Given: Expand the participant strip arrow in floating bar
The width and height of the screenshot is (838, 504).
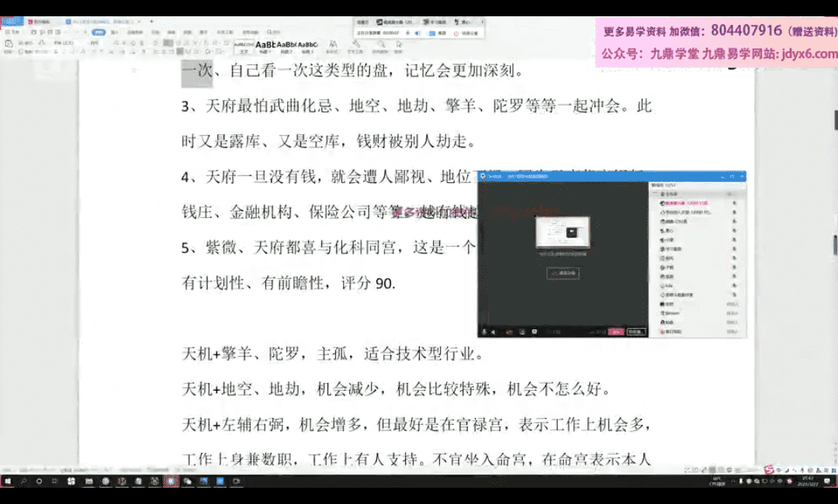Looking at the screenshot, I should 481,22.
